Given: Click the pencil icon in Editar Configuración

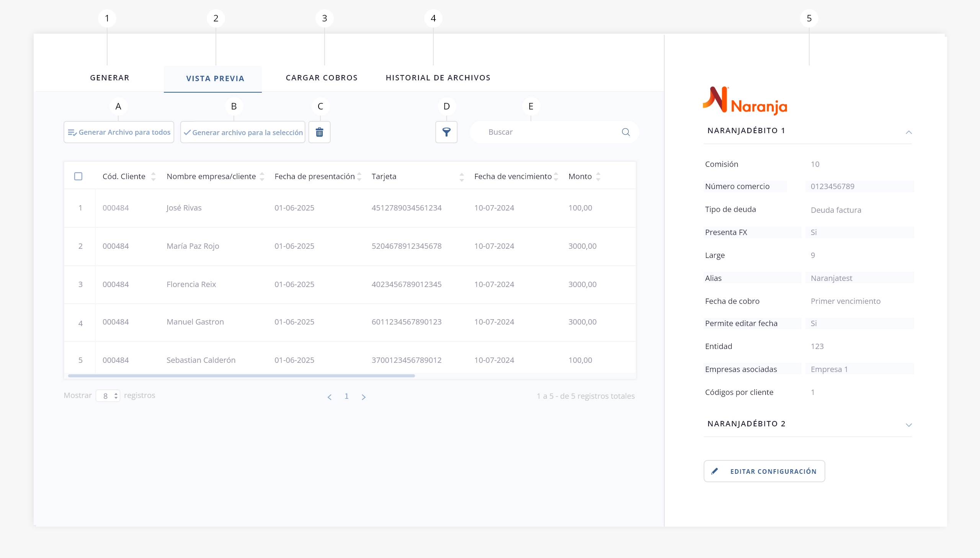Looking at the screenshot, I should [x=714, y=471].
